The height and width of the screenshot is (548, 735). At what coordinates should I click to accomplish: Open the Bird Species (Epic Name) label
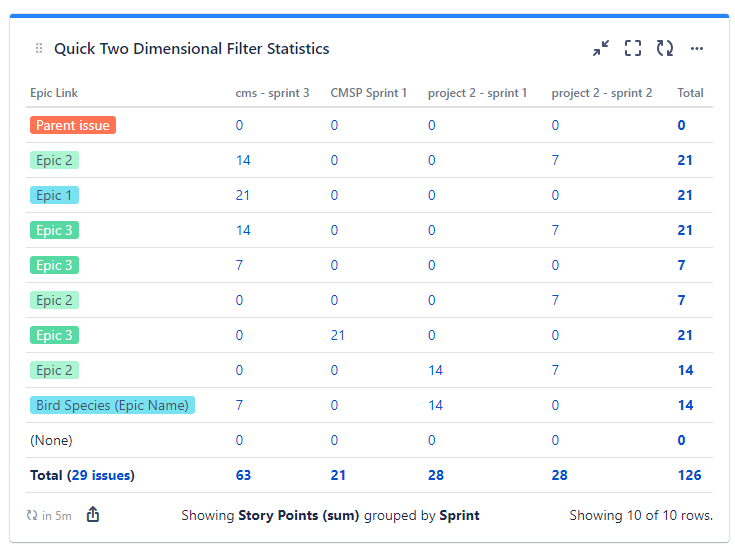(x=112, y=405)
